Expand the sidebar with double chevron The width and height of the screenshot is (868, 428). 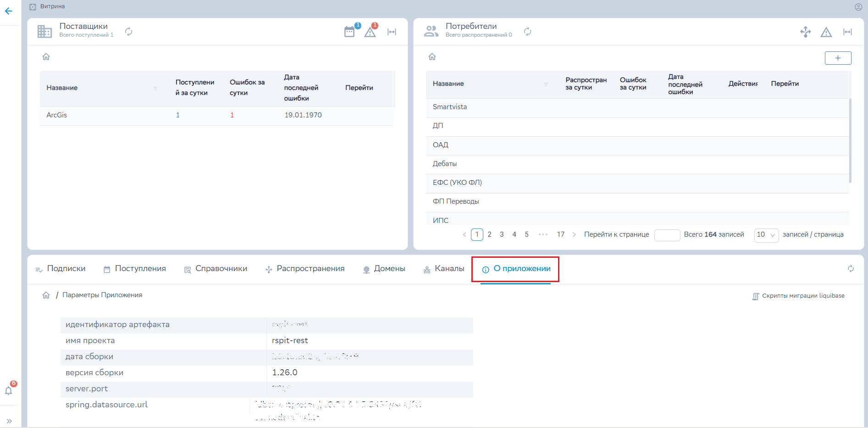[x=9, y=421]
